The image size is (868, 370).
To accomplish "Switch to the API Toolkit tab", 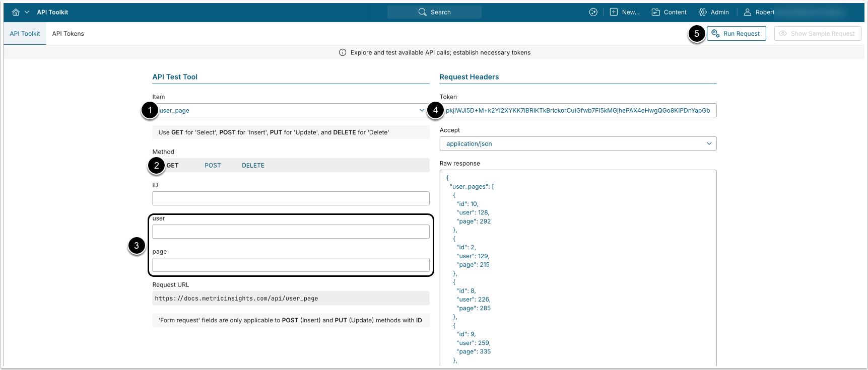I will click(25, 34).
